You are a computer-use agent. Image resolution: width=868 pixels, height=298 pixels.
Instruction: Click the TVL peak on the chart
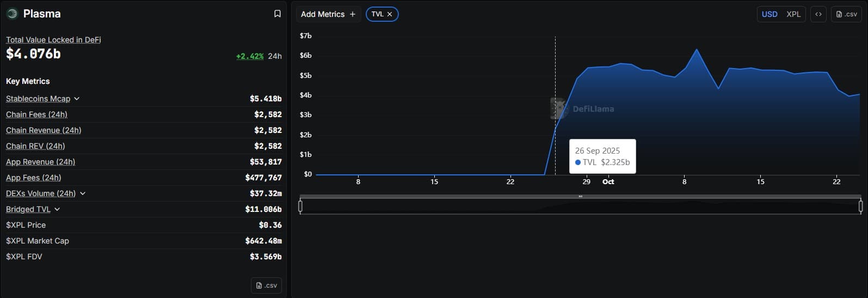click(696, 50)
